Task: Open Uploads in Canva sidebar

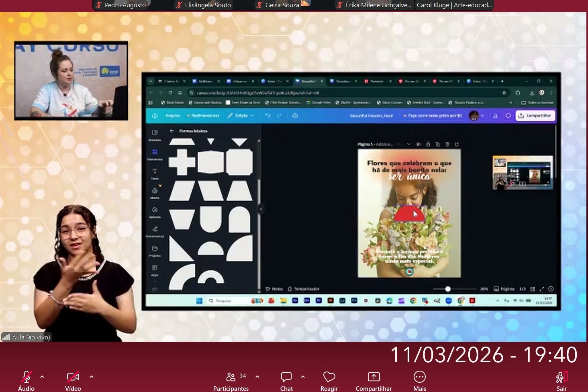Action: (x=155, y=212)
